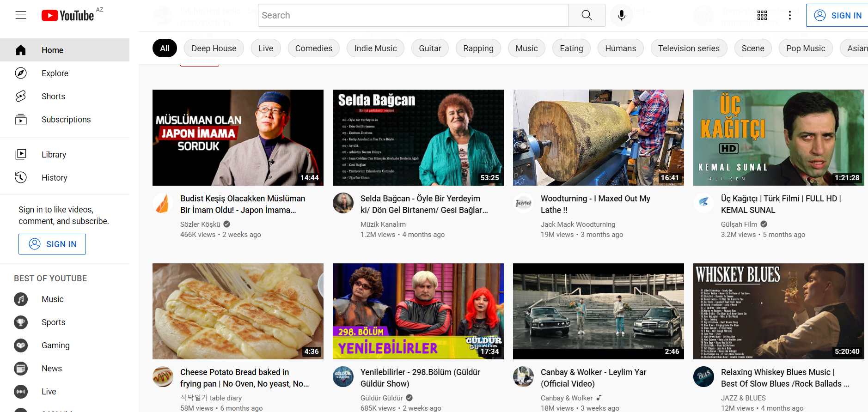Open JAZZ & BLUES channel avatar
This screenshot has height=412, width=868.
(703, 377)
